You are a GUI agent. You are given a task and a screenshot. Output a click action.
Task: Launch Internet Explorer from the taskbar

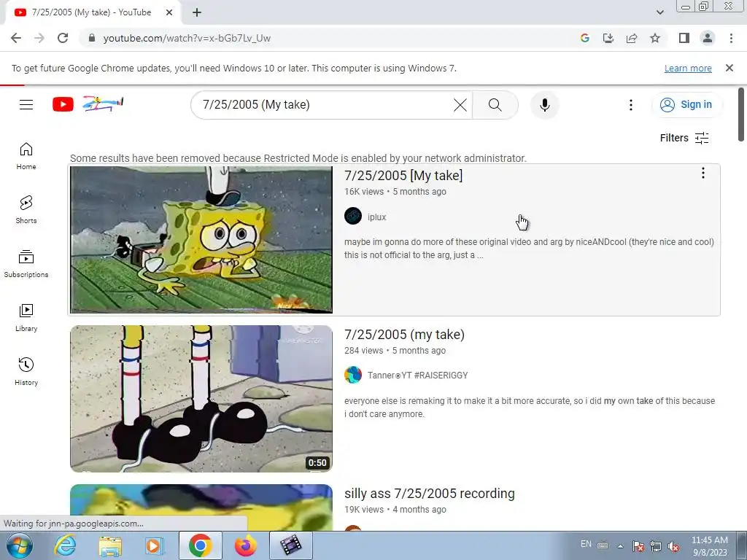tap(64, 545)
